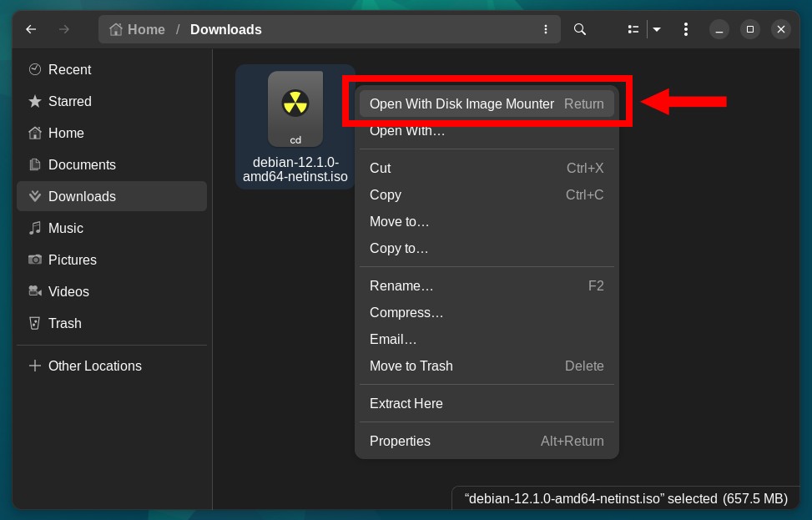Click the debian-12.1.0-amd64-netinst.iso filename

[x=295, y=169]
